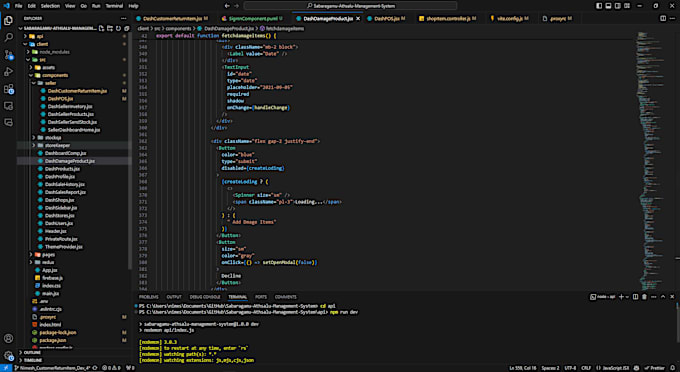
Task: Toggle secondary side bar visibility
Action: click(x=618, y=6)
